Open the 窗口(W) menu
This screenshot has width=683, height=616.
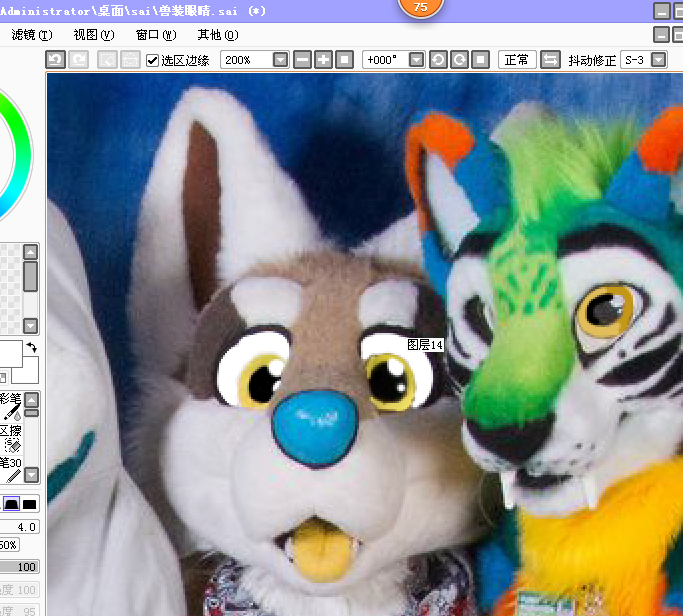156,34
